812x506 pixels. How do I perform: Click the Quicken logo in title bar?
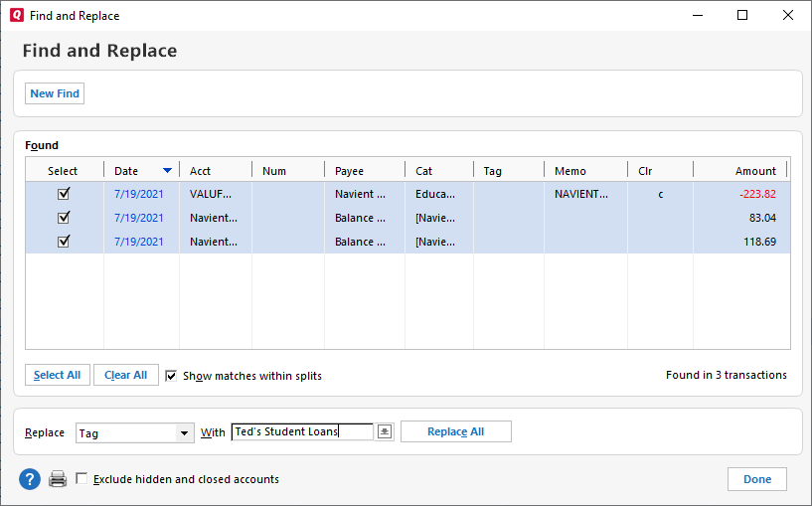14,16
